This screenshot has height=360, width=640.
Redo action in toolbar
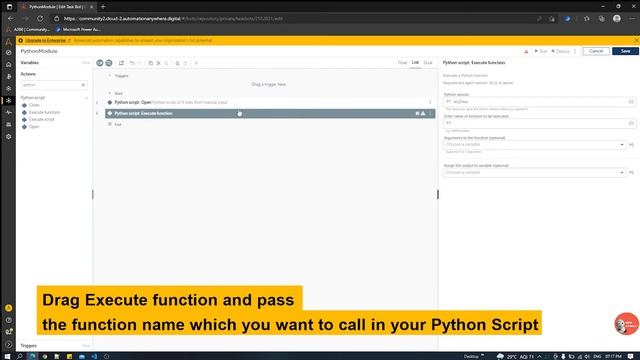[x=140, y=63]
